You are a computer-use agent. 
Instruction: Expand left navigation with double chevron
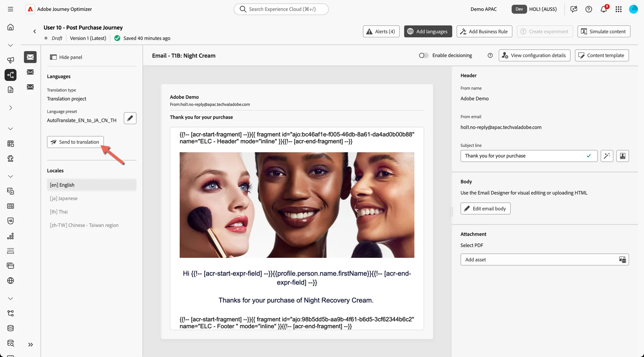[31, 345]
